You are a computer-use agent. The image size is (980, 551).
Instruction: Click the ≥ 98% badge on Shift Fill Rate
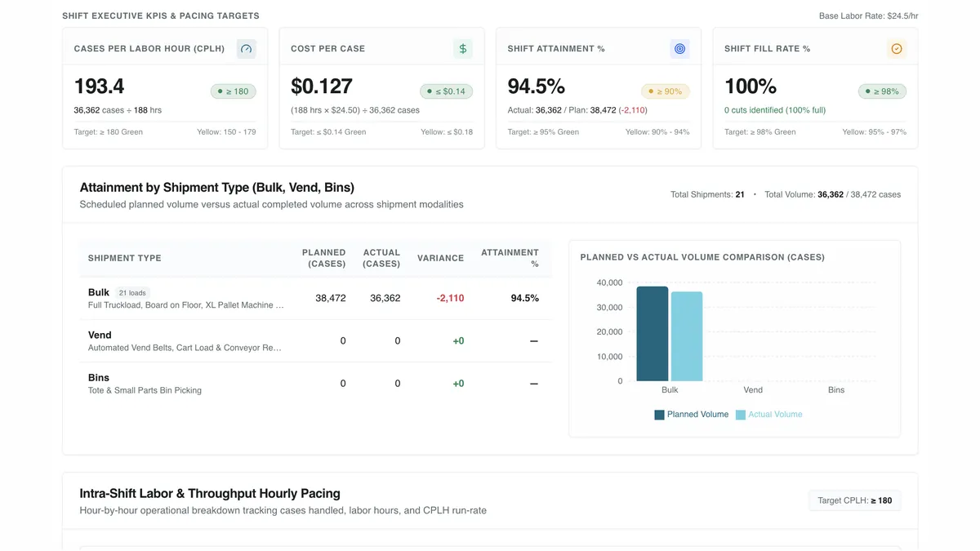coord(882,91)
